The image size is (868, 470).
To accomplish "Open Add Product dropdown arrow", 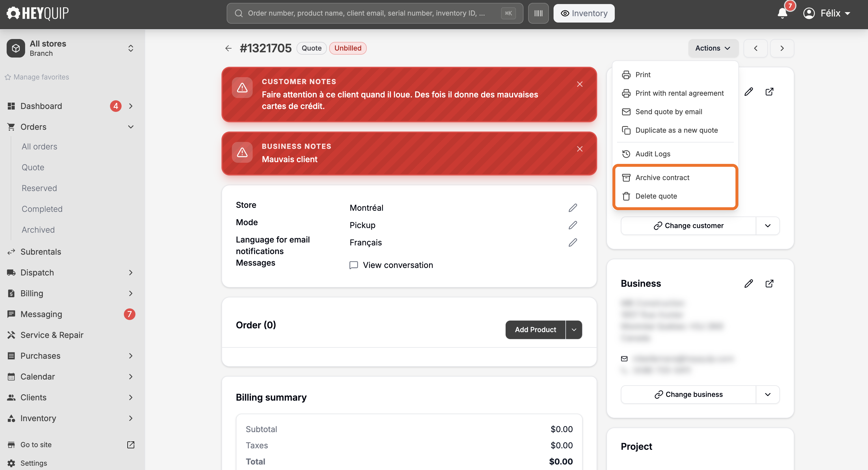I will [x=574, y=330].
